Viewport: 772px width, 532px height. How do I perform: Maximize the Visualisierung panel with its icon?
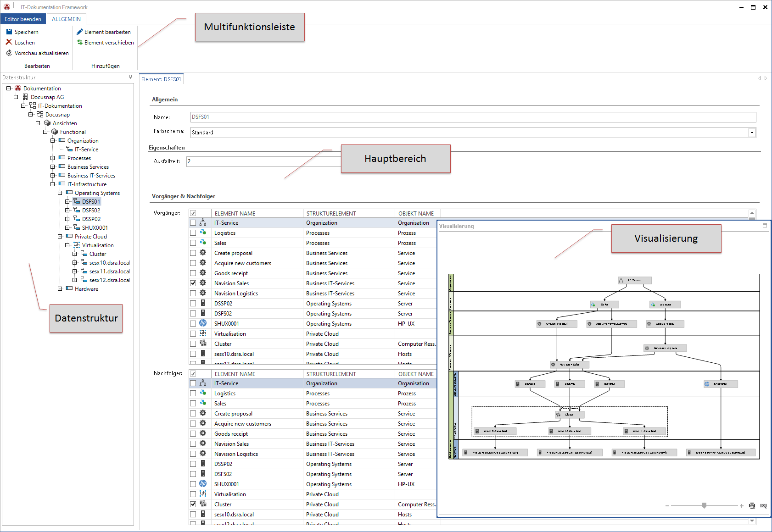pyautogui.click(x=765, y=225)
